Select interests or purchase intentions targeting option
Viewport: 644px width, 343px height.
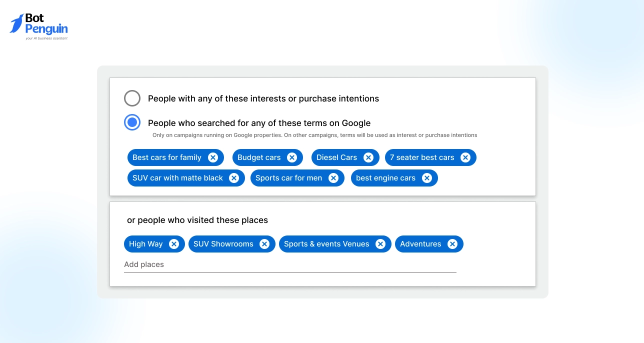(x=132, y=98)
